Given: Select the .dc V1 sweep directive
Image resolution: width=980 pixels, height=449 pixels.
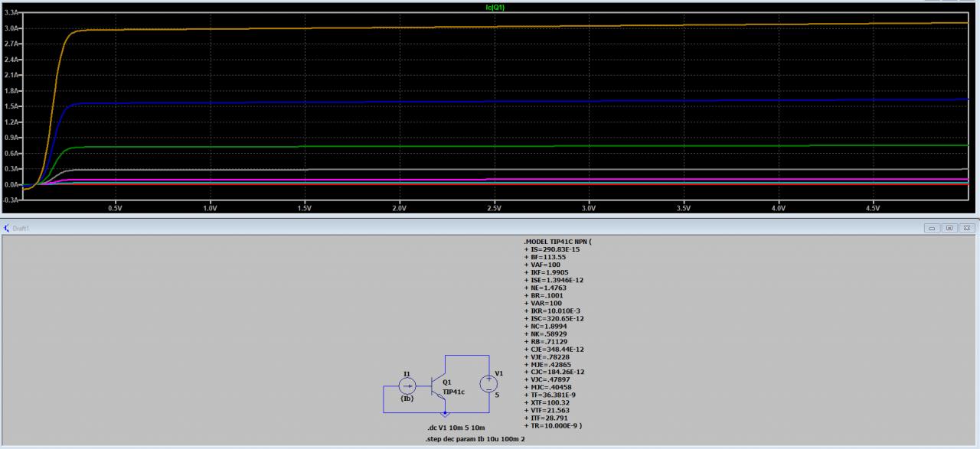Looking at the screenshot, I should pyautogui.click(x=456, y=427).
